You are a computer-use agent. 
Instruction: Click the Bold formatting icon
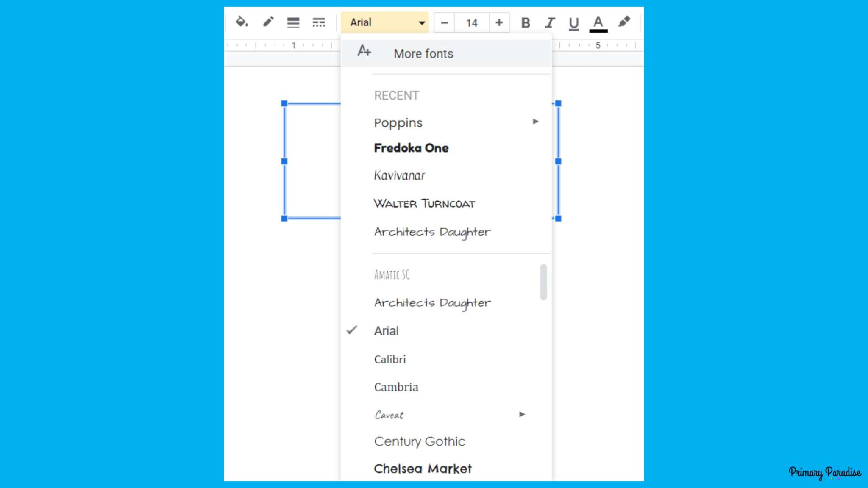tap(525, 22)
